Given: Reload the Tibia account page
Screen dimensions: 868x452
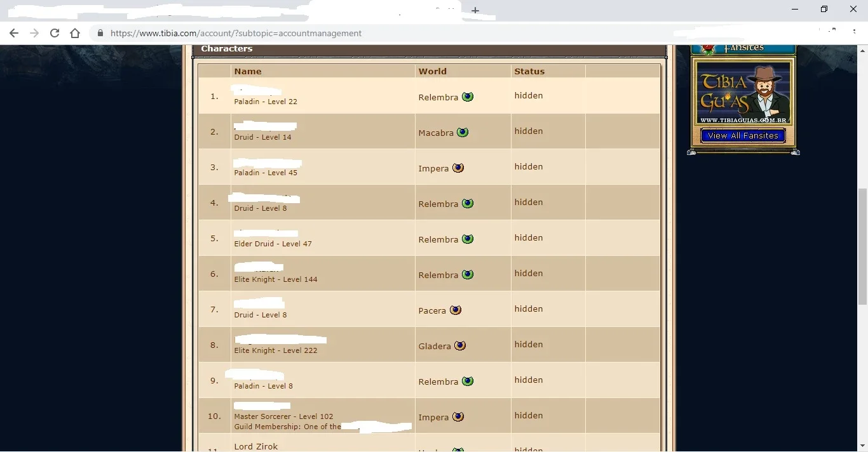Looking at the screenshot, I should click(x=55, y=33).
